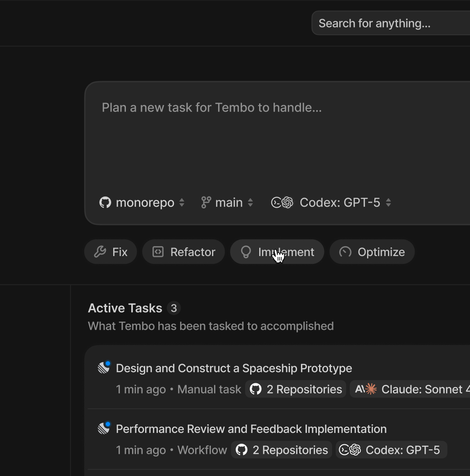Select the Fix quick action
The height and width of the screenshot is (476, 470).
pyautogui.click(x=110, y=252)
